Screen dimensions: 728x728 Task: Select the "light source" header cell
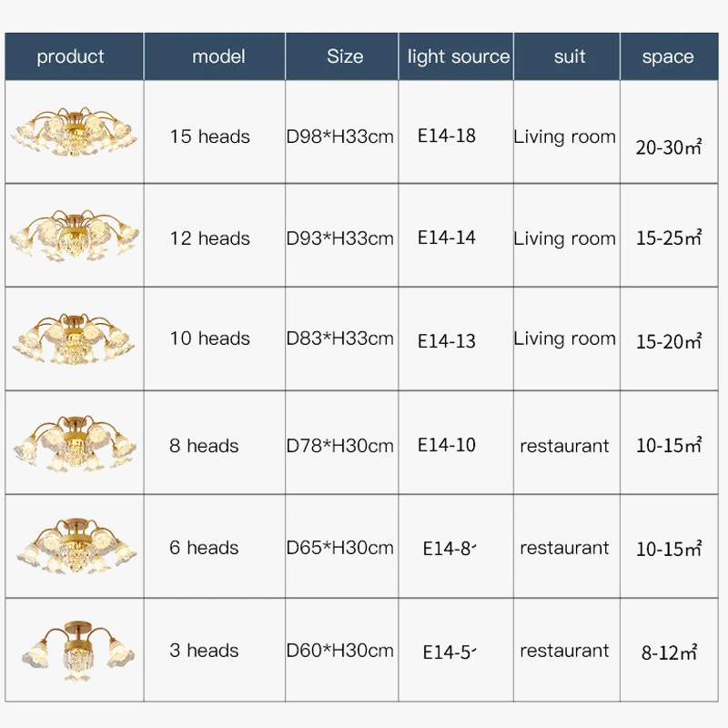pos(458,56)
